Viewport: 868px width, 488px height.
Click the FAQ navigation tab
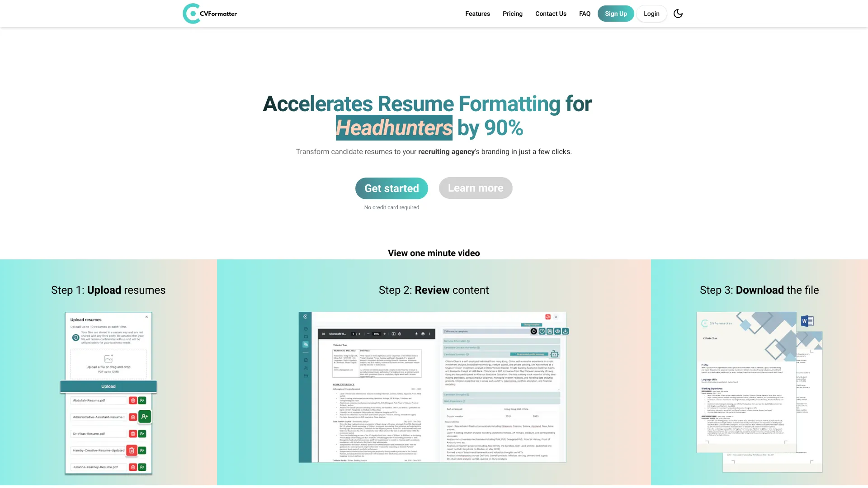click(x=584, y=13)
